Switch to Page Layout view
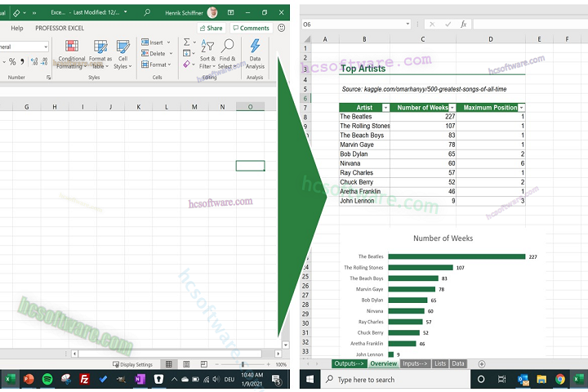The image size is (588, 392). [186, 364]
